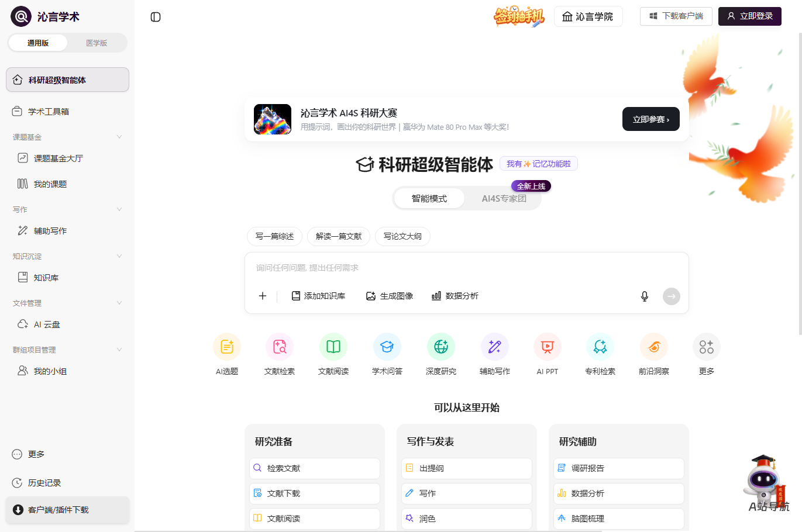Click the 沁言学术 logo
The image size is (802, 532).
(45, 16)
